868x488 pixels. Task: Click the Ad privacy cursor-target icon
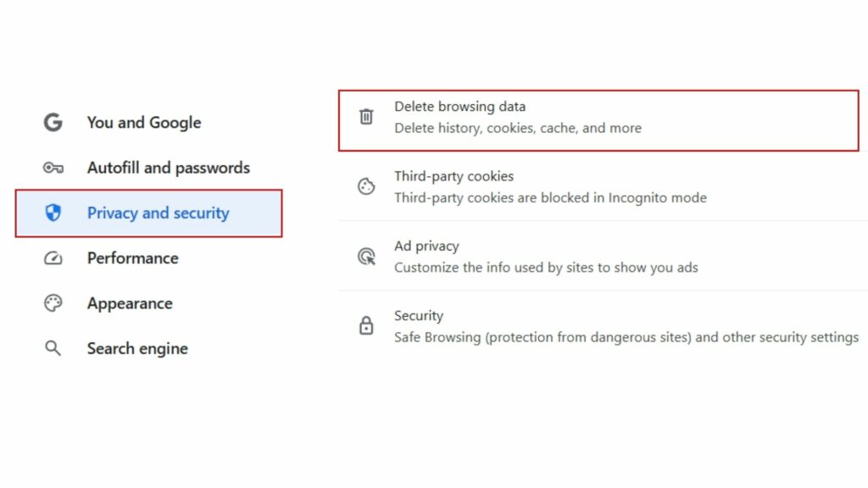tap(366, 256)
